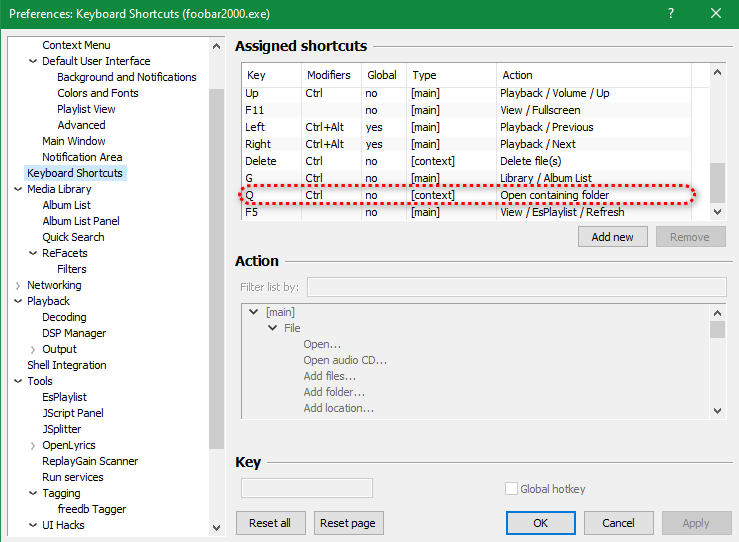
Task: Collapse the Media Library tree node
Action: (18, 189)
